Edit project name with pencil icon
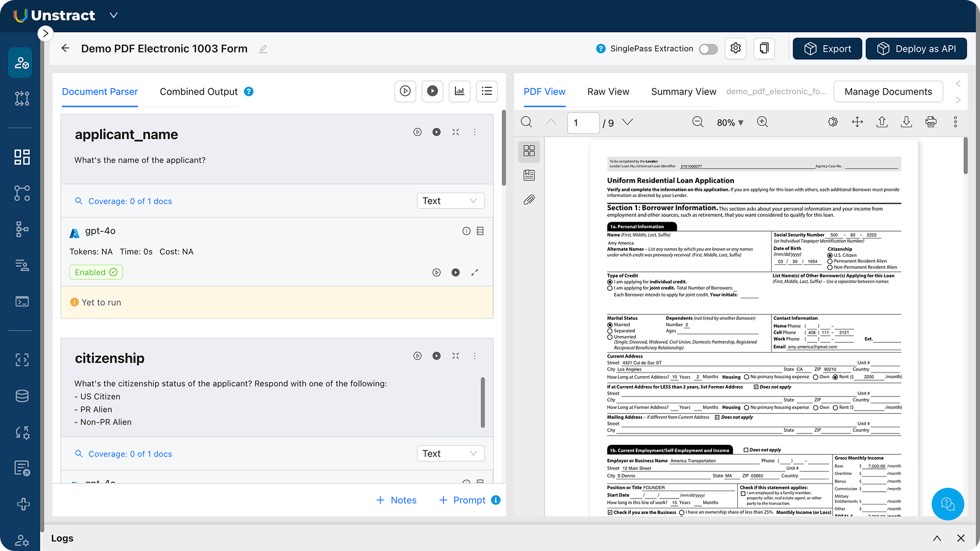The height and width of the screenshot is (551, 980). click(x=263, y=49)
